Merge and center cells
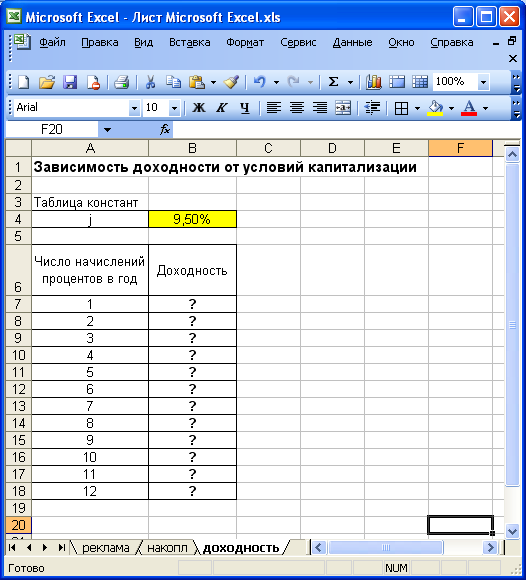Viewport: 526px width, 580px height. tap(343, 108)
